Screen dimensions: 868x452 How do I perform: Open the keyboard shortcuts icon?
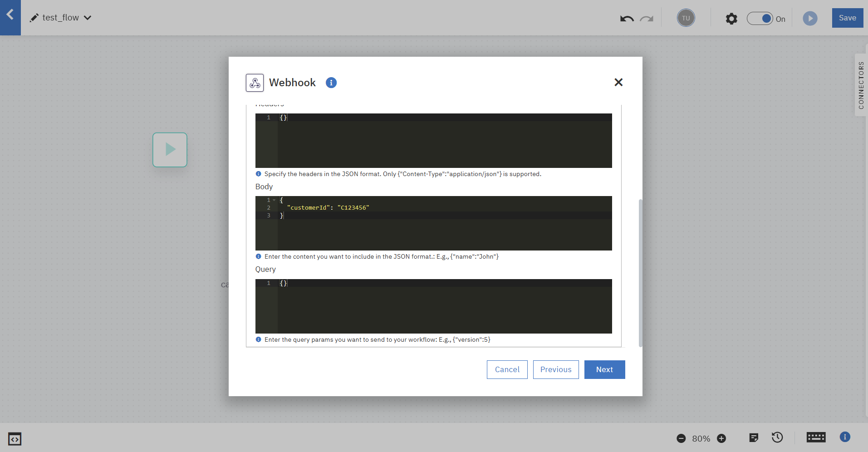point(816,437)
